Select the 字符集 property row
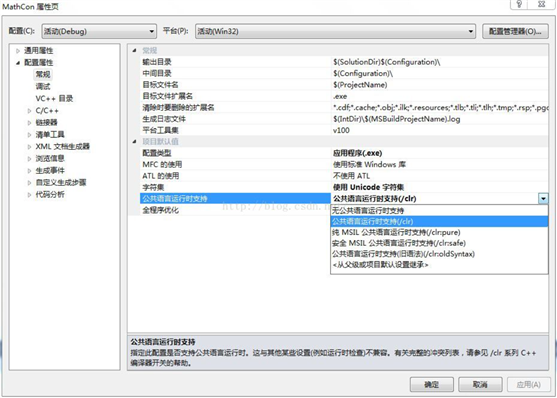The image size is (557, 398). (x=344, y=187)
